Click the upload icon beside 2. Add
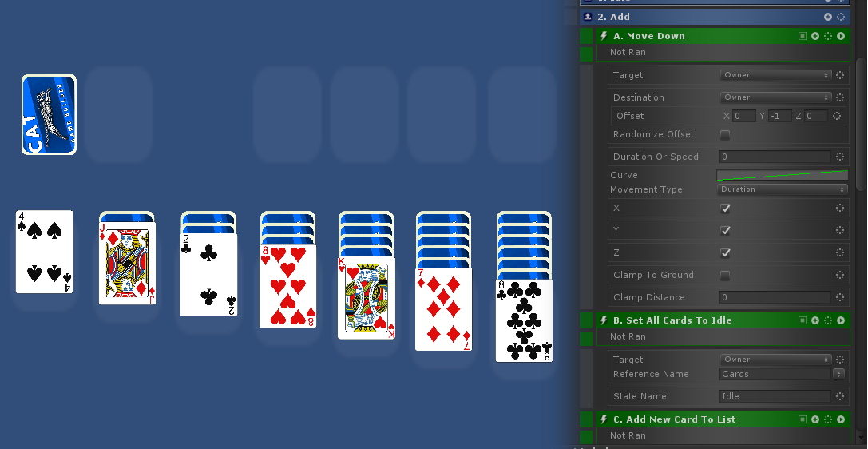The image size is (868, 449). [x=588, y=17]
